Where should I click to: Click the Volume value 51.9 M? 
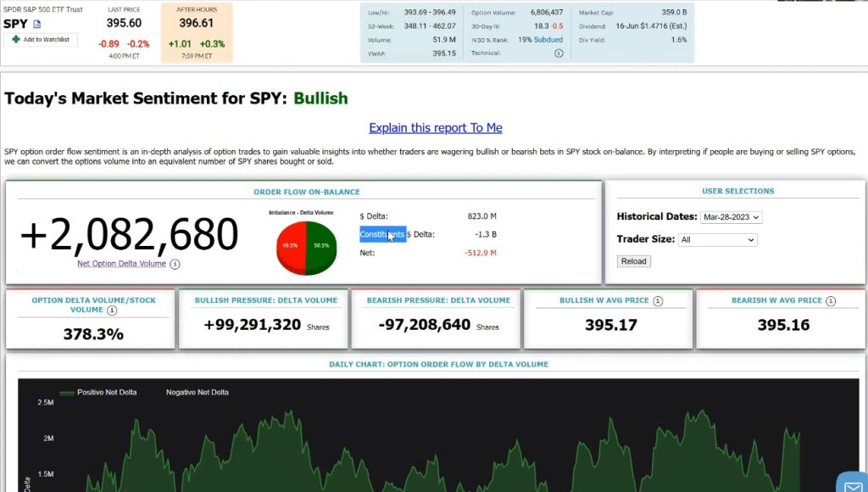tap(444, 40)
